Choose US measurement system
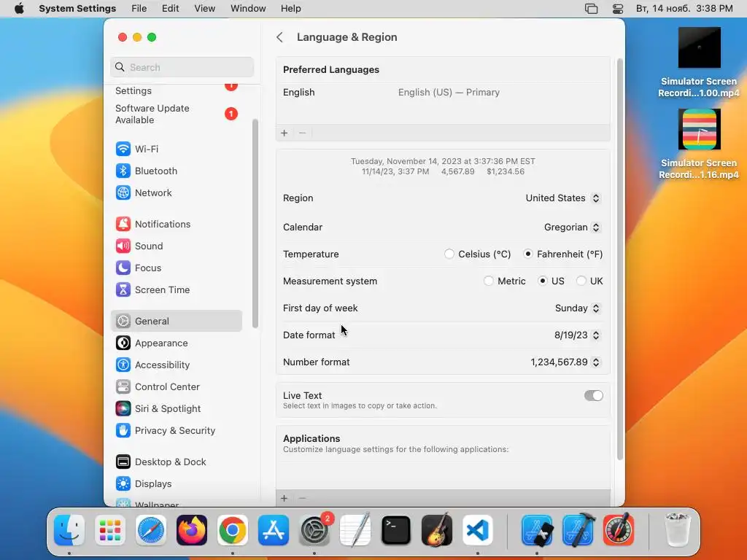 click(543, 281)
